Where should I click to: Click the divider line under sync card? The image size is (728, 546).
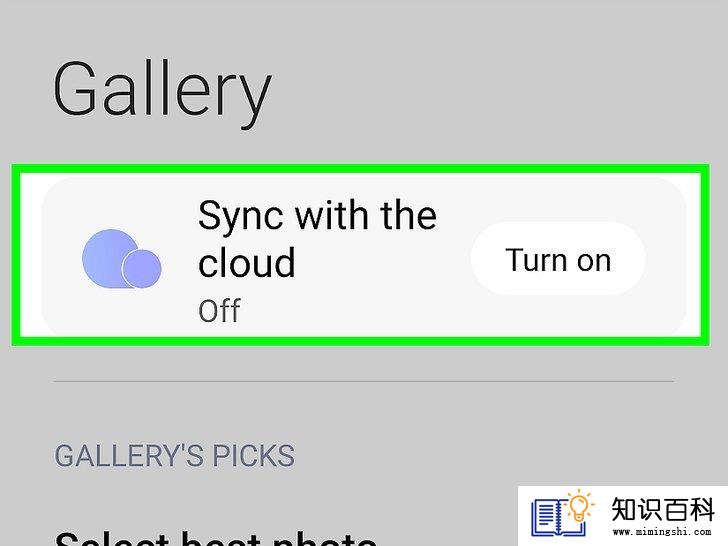tap(364, 382)
